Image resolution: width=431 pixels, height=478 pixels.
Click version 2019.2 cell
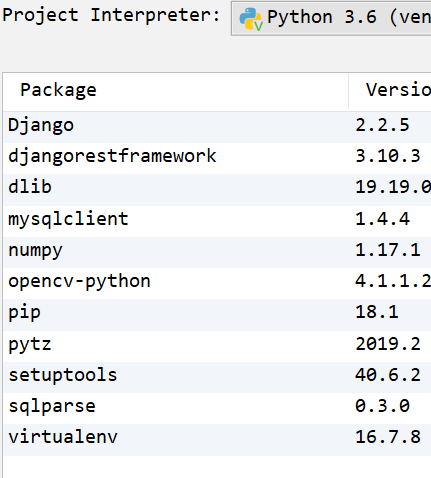[x=388, y=344]
